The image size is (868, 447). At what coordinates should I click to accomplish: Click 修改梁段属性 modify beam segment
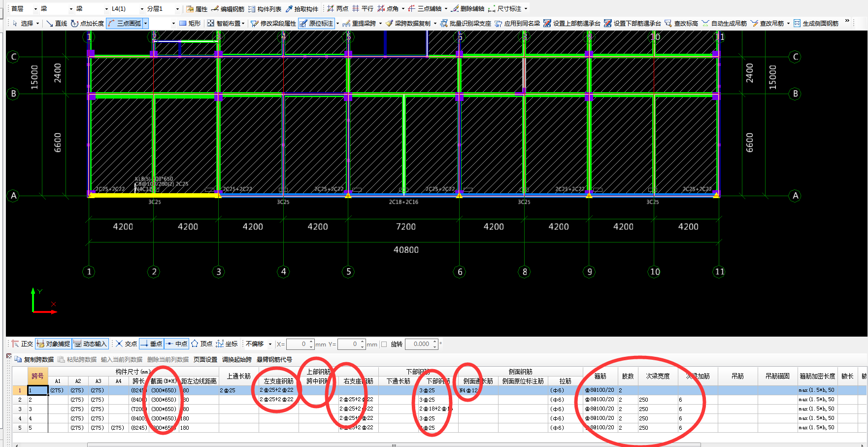click(x=273, y=23)
